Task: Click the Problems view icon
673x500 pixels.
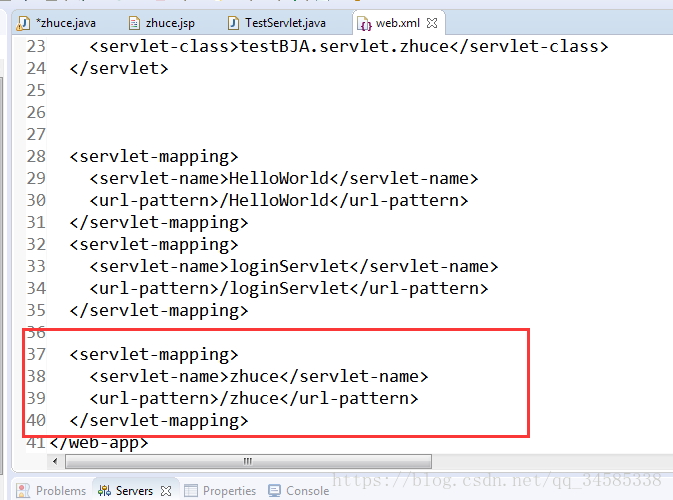Action: 23,491
